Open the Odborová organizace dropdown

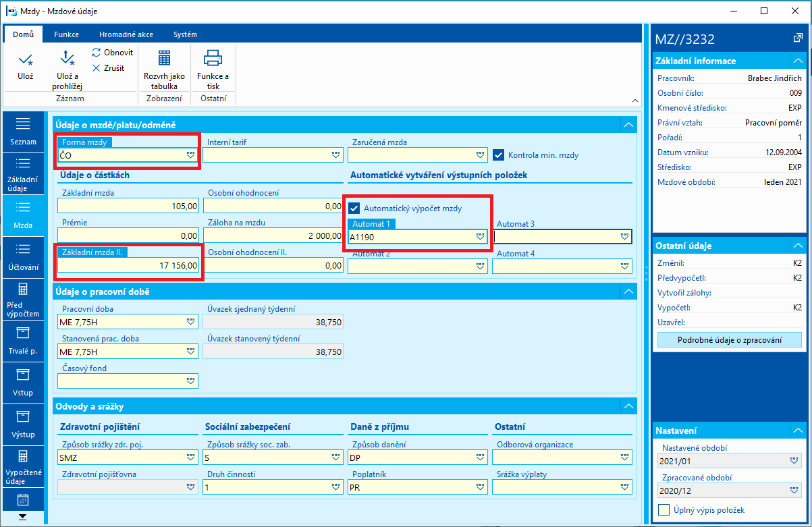[625, 457]
